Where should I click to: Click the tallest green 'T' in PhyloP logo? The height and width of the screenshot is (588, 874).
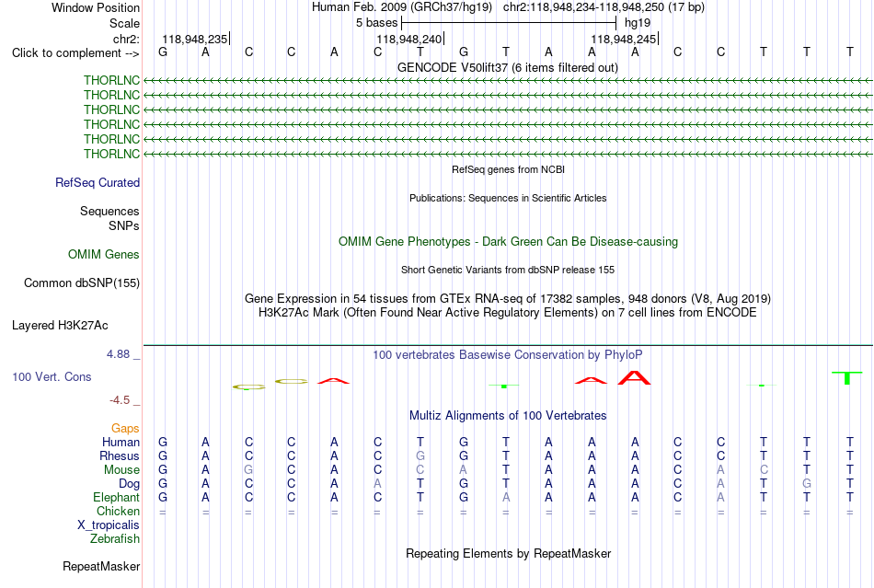pyautogui.click(x=846, y=378)
